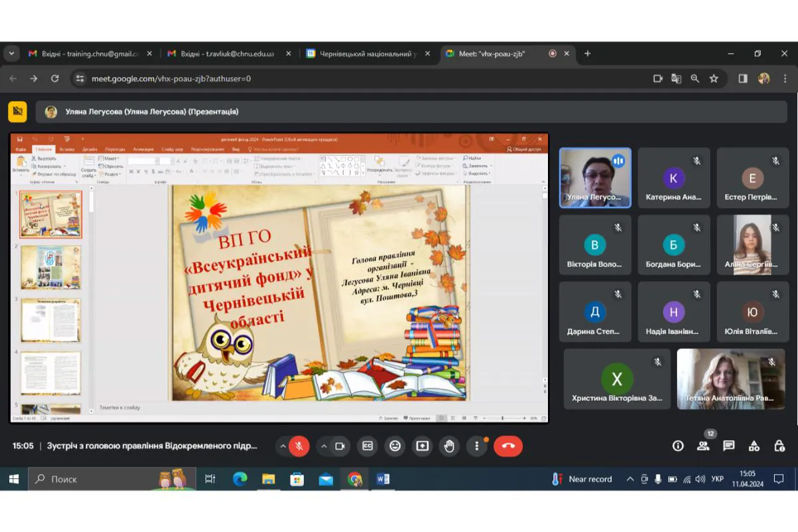Expand video settings chevron beside camera
The image size is (798, 532).
[x=323, y=446]
